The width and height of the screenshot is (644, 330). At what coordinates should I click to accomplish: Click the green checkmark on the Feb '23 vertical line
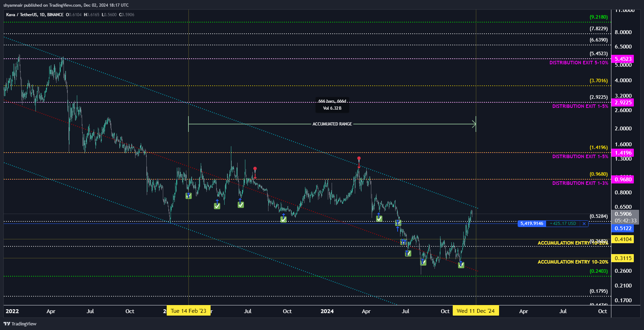(188, 196)
